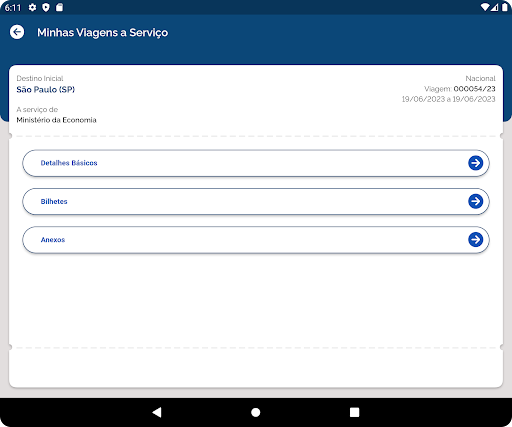The width and height of the screenshot is (512, 427).
Task: Click the shield icon in the status bar
Action: 46,7
